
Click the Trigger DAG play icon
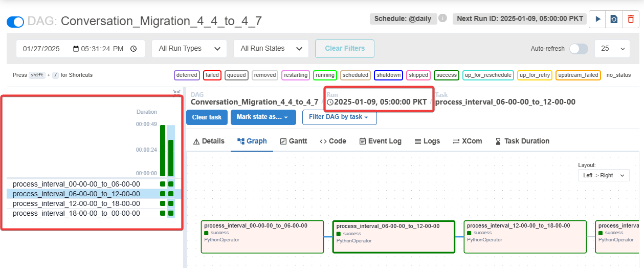(597, 19)
